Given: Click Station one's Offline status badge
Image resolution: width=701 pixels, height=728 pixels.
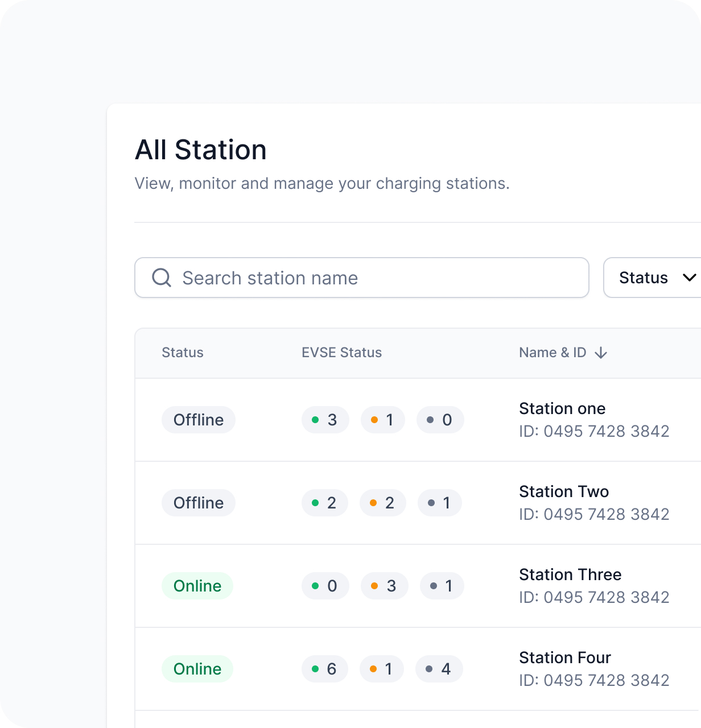Looking at the screenshot, I should [x=199, y=420].
